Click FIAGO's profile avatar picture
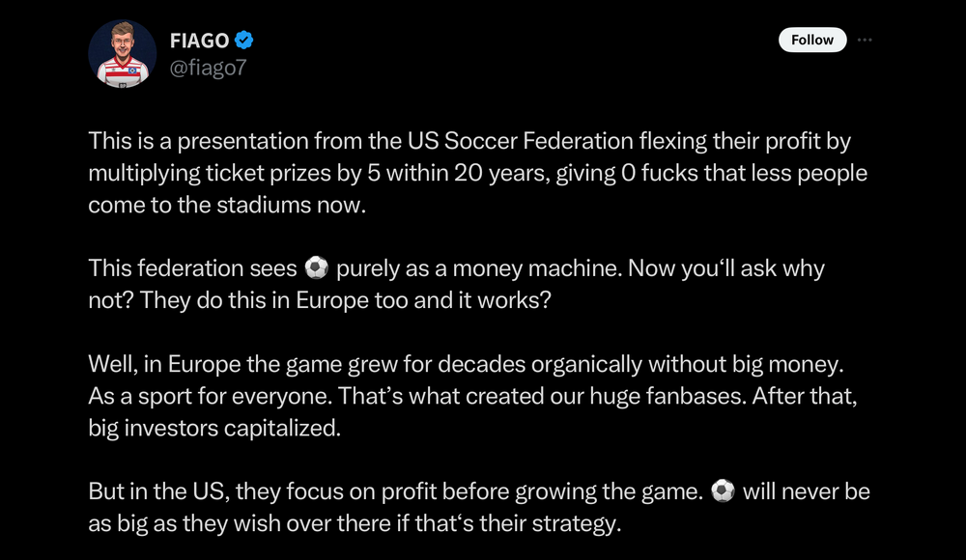Screen dimensions: 966x560 pos(123,53)
